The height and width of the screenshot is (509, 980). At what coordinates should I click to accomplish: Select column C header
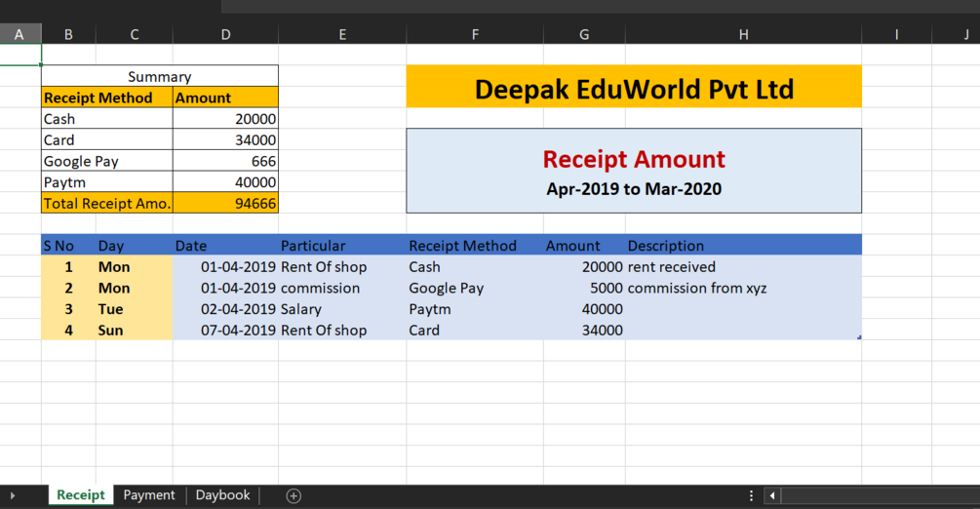coord(135,34)
